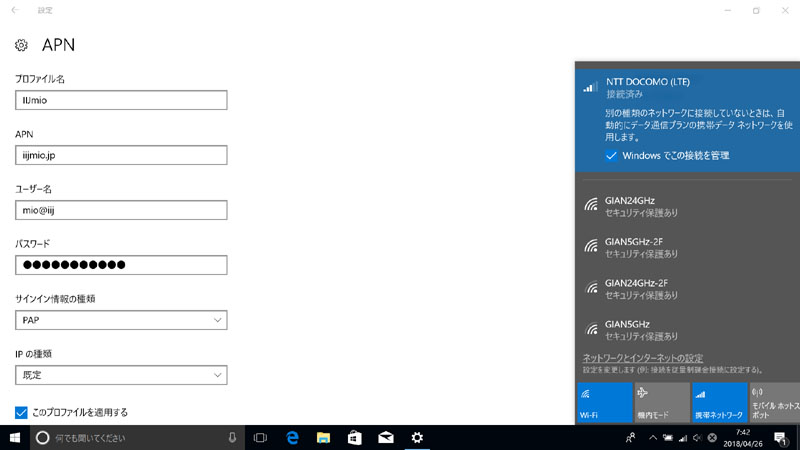Click the taskbar clock showing 7:42
The image size is (800, 450).
[x=743, y=438]
